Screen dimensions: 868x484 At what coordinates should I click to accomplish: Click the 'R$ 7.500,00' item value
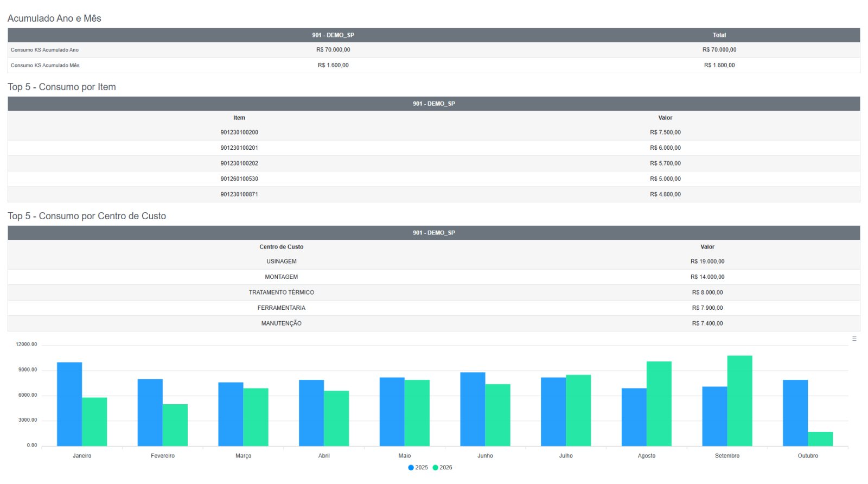[665, 132]
